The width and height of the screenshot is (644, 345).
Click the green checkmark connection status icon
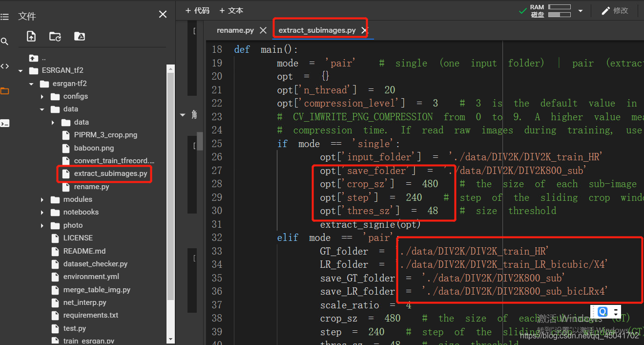[x=522, y=10]
